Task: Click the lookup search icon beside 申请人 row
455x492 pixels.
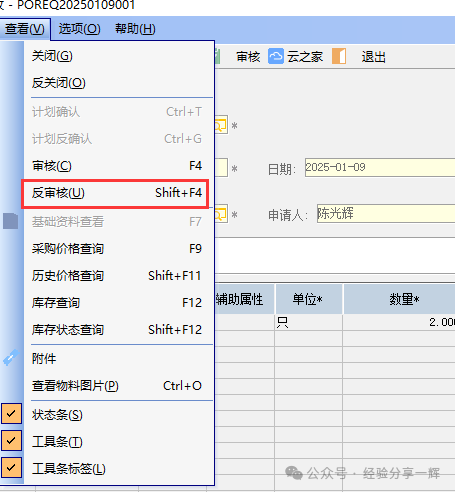Action: coord(221,214)
